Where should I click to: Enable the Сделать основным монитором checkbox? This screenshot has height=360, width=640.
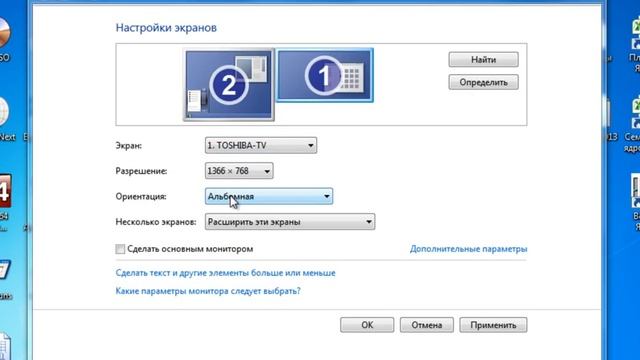120,249
